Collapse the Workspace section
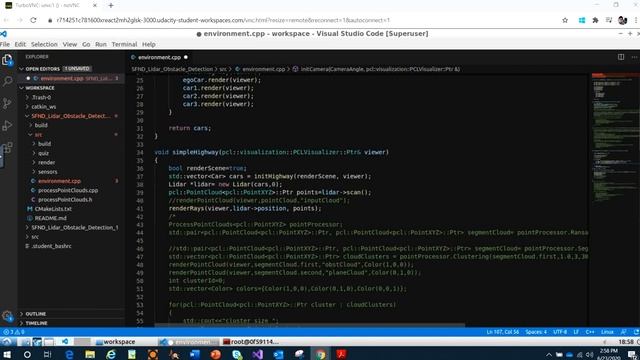 click(x=40, y=88)
